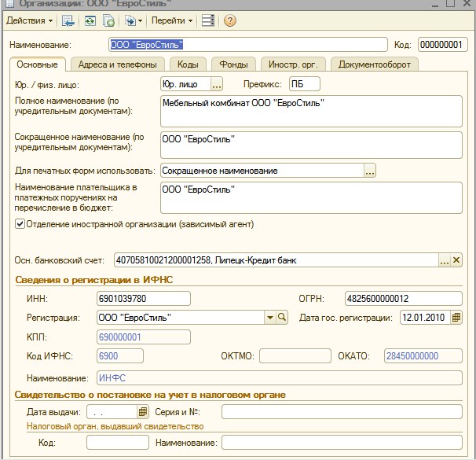Click the Полное наименование text area

pos(311,111)
